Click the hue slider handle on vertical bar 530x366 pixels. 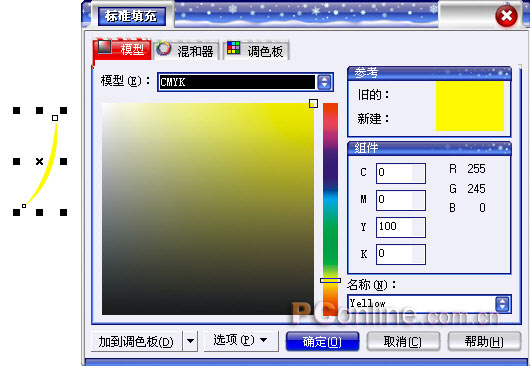(x=330, y=280)
